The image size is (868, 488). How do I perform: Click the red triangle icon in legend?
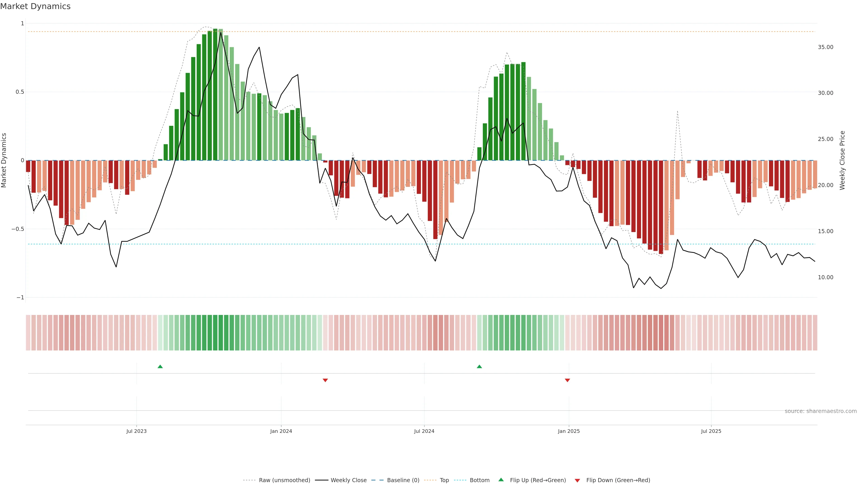coord(577,480)
